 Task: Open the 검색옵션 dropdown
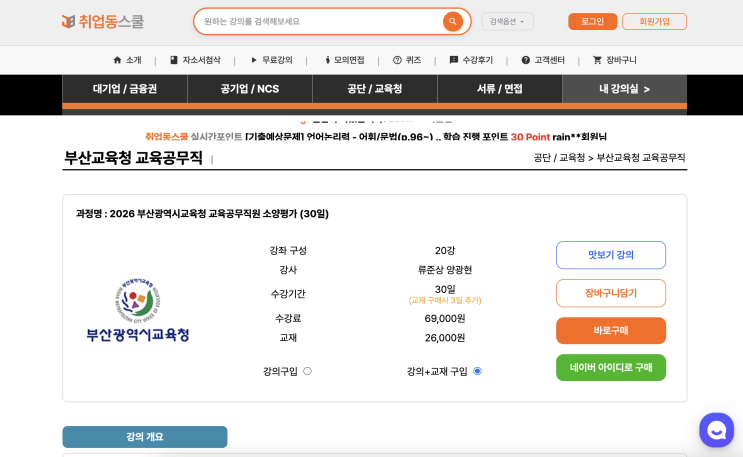[507, 21]
